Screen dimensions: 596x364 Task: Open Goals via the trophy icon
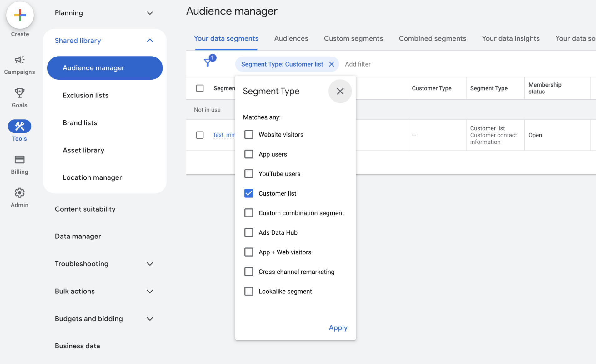click(x=19, y=93)
